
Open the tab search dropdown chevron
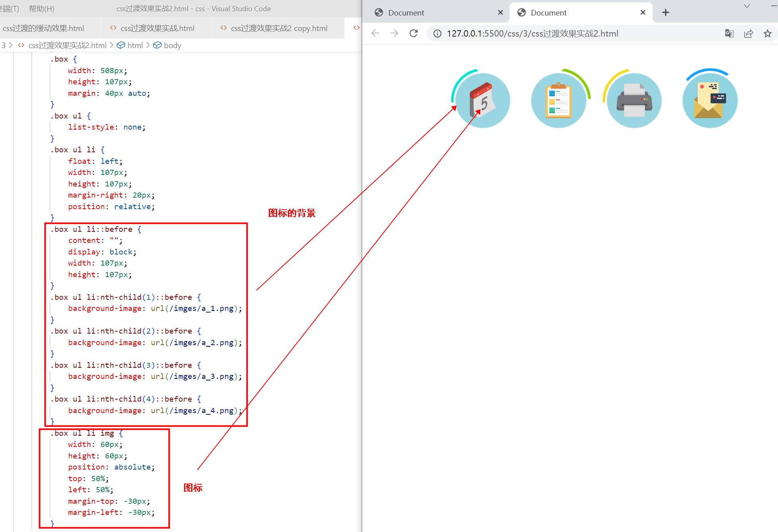click(x=747, y=6)
